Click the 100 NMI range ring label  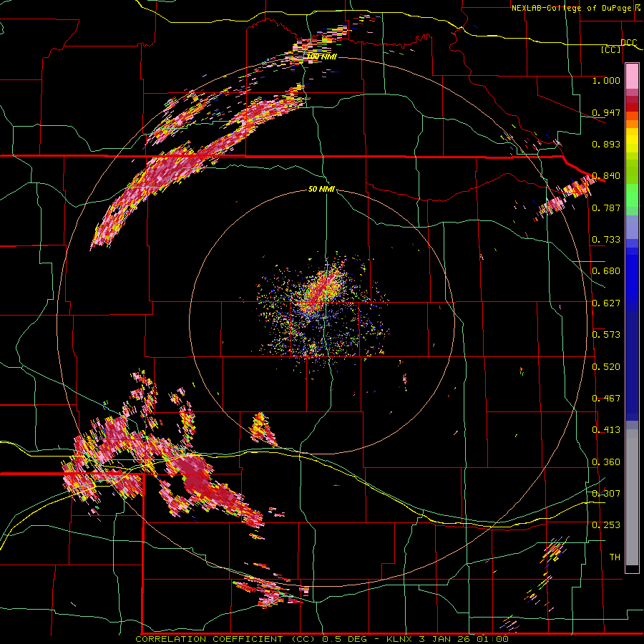(x=321, y=57)
